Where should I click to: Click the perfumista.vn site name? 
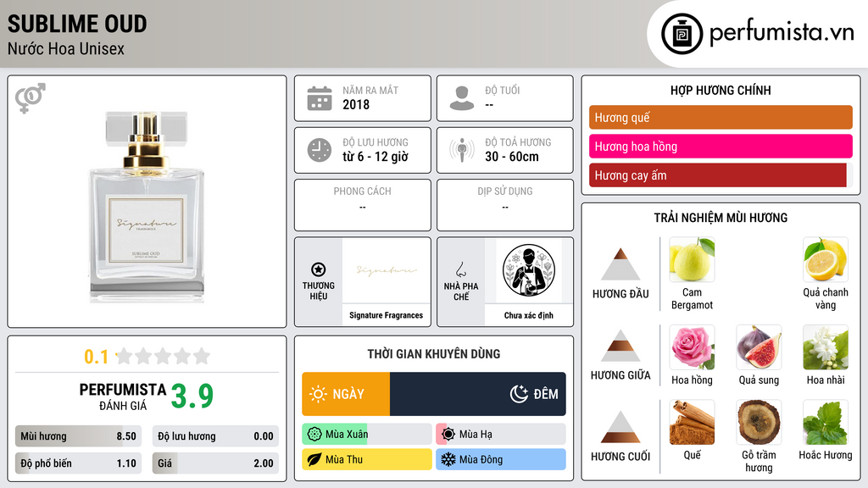[782, 32]
